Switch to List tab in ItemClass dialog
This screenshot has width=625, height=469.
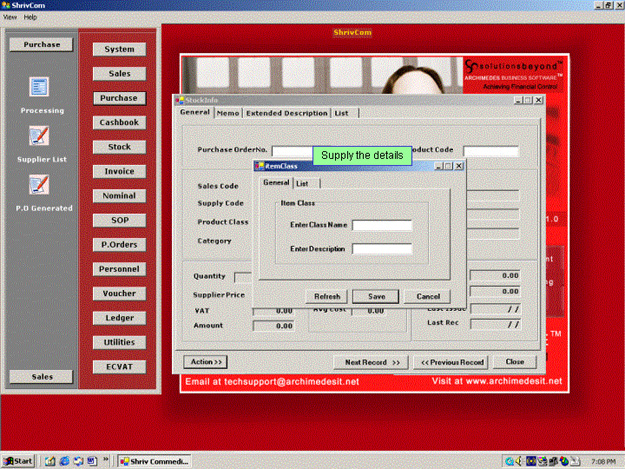(x=301, y=183)
